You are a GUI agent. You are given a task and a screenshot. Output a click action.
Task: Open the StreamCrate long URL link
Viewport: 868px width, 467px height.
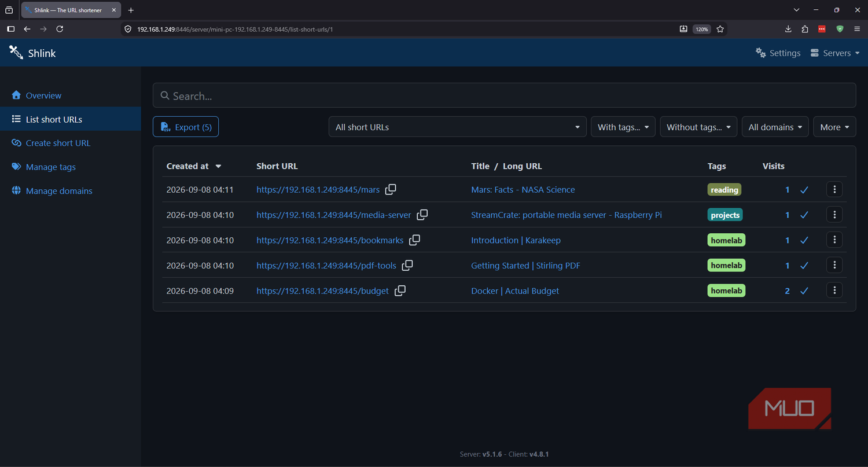point(567,215)
